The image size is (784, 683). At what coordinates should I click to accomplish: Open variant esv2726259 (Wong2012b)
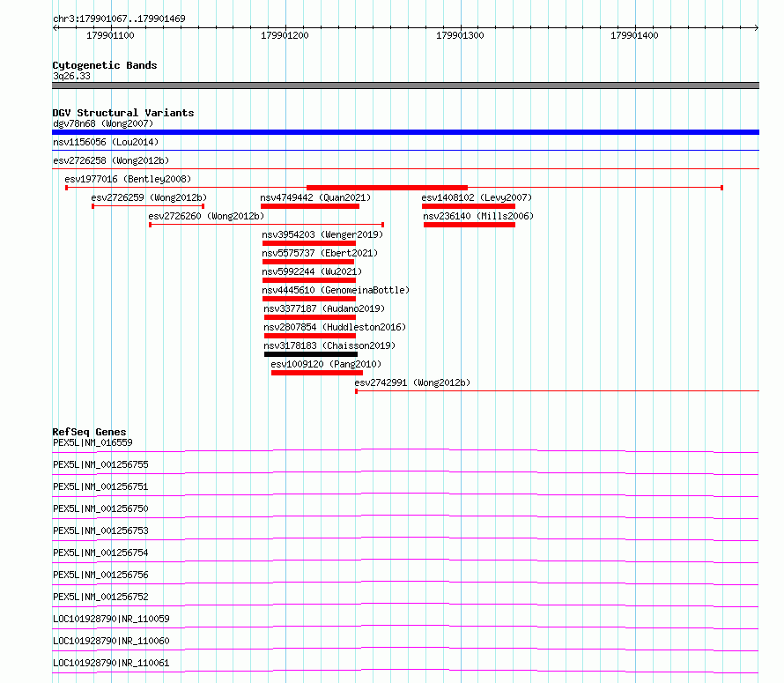coord(149,197)
